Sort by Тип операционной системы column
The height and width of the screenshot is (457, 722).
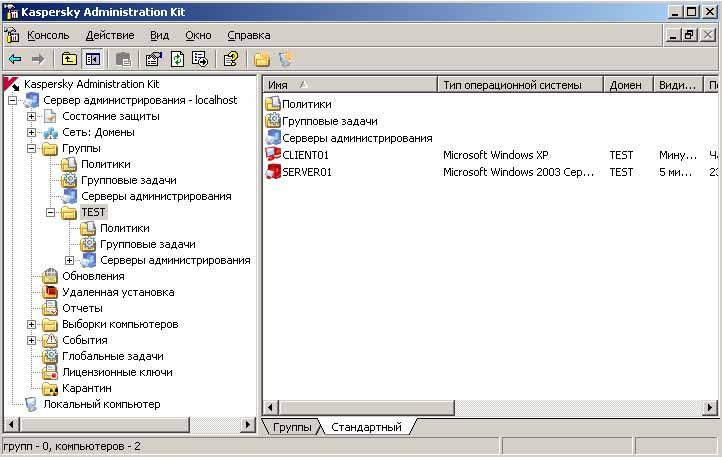click(520, 85)
